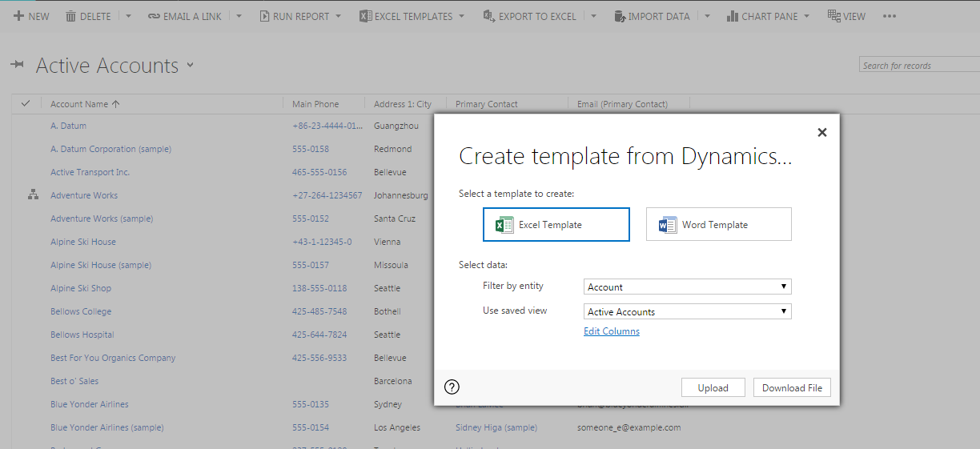
Task: Click the Chart Pane bar chart icon
Action: click(733, 16)
